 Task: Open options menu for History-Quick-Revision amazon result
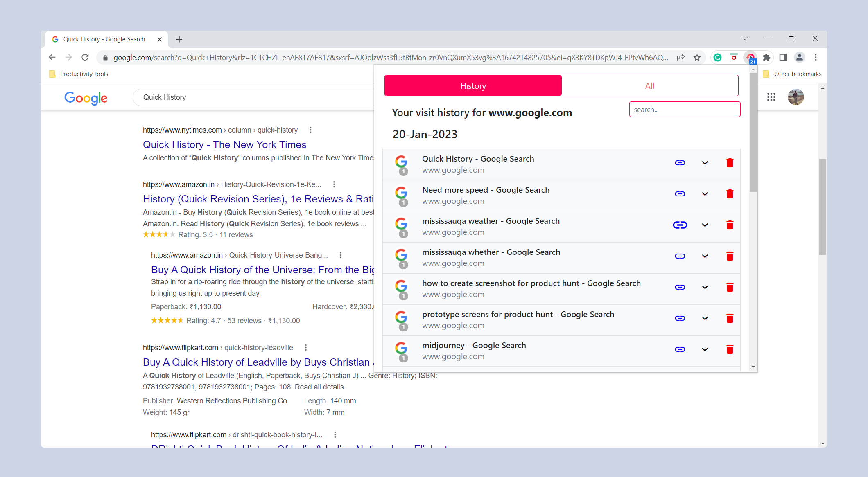pyautogui.click(x=334, y=184)
